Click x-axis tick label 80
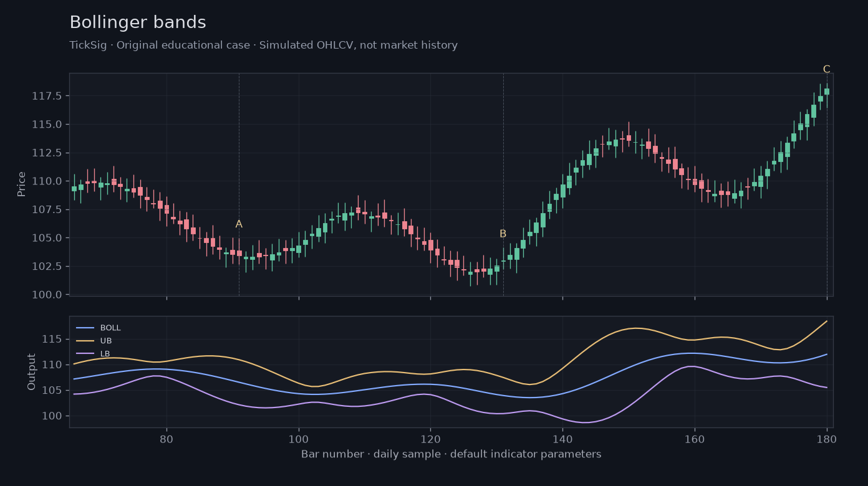Screen dimensions: 868x486 point(166,438)
